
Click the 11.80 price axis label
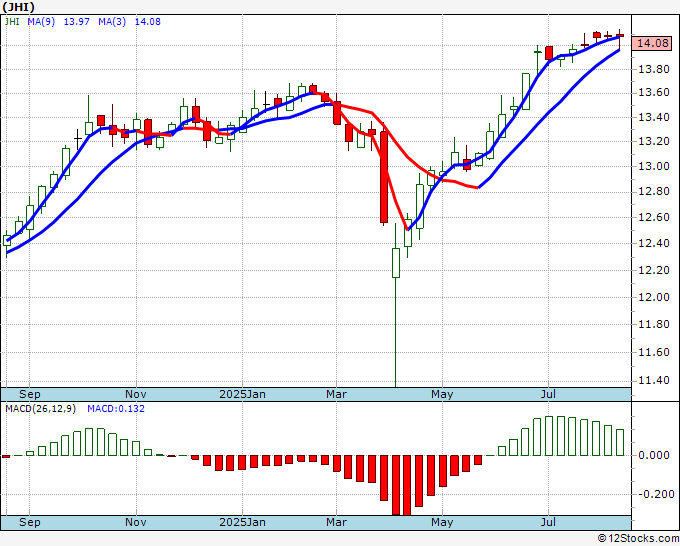pyautogui.click(x=653, y=324)
